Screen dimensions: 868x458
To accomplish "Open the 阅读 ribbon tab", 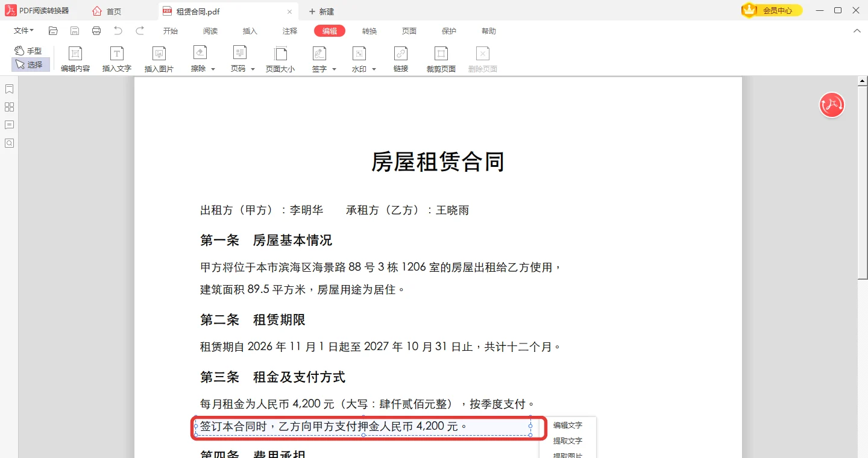I will 210,31.
